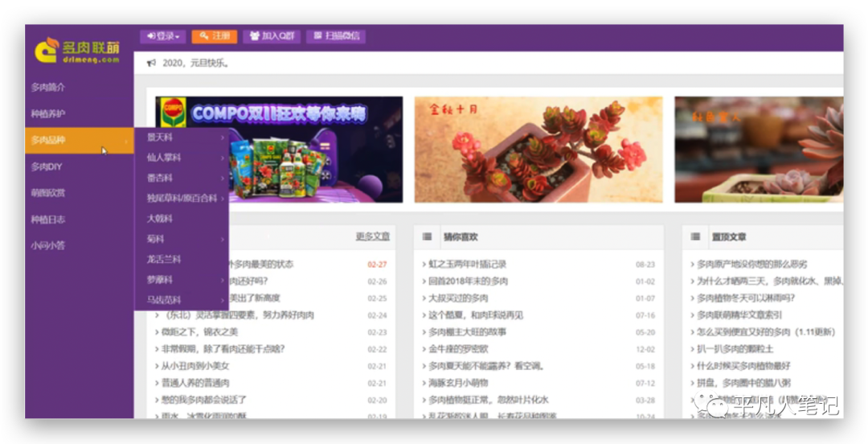The image size is (868, 444).
Task: Click the 置顶文章 section heading
Action: (728, 236)
